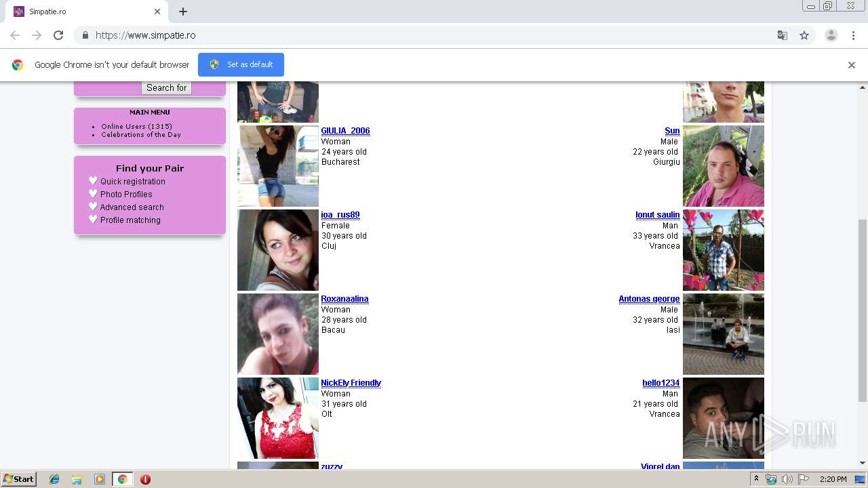This screenshot has height=488, width=868.
Task: Open Advanced search link
Action: coord(132,207)
